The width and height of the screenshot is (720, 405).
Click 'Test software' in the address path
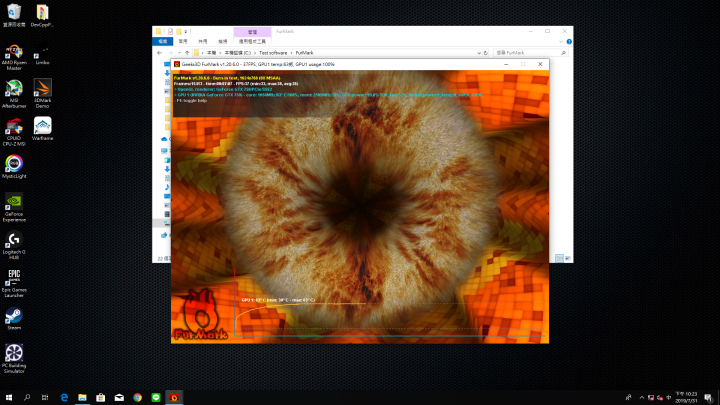pos(273,53)
